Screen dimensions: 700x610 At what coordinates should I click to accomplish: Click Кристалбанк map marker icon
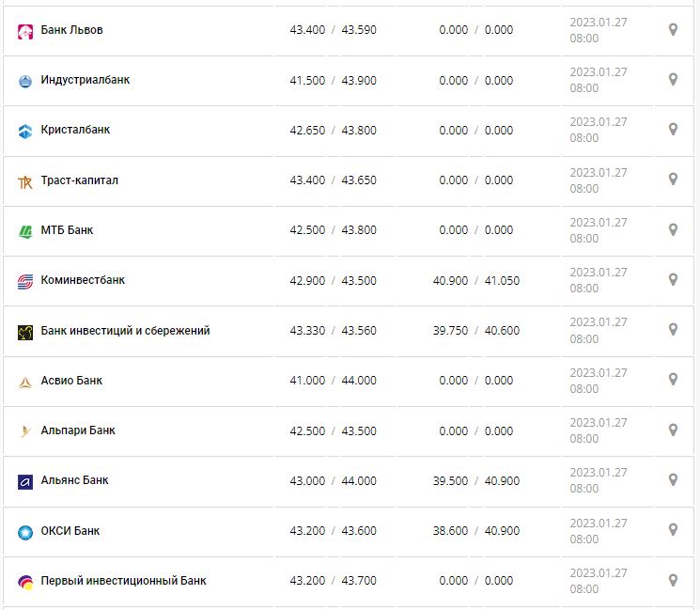(673, 130)
